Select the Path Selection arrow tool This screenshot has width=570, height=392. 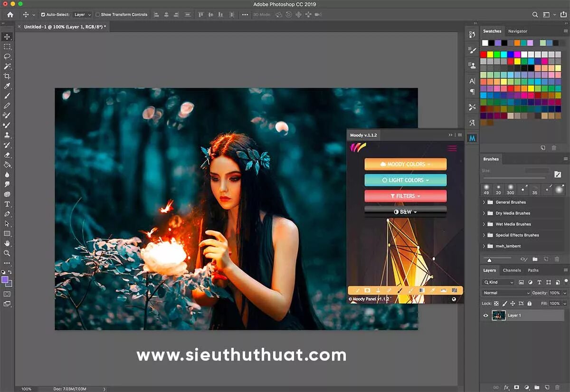click(x=7, y=223)
